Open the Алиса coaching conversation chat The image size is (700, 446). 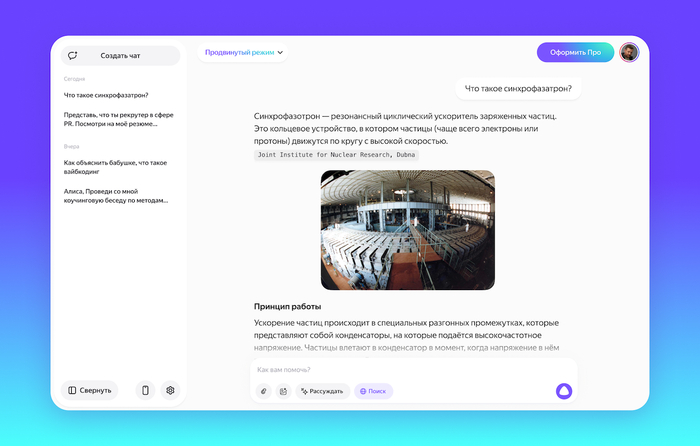click(116, 196)
